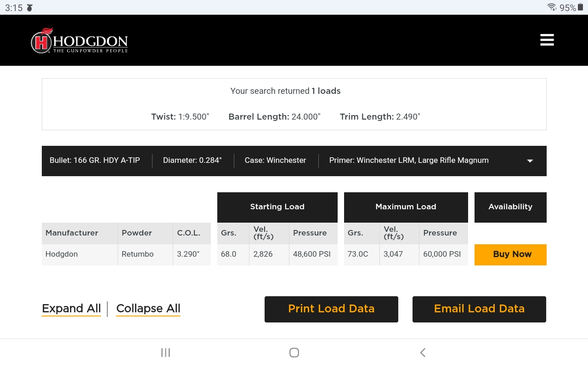Click the Hodgdon logo
This screenshot has width=588, height=368.
[x=79, y=40]
